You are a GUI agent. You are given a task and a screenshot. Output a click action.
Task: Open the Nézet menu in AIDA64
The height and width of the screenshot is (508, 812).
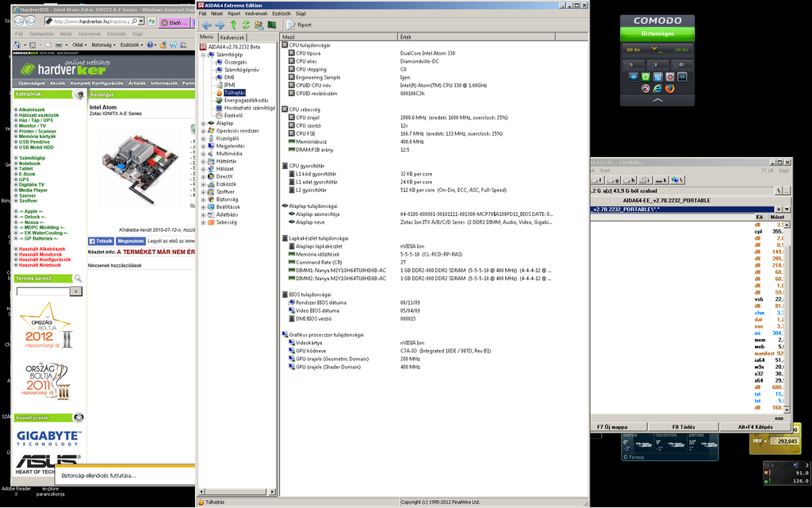[x=217, y=13]
